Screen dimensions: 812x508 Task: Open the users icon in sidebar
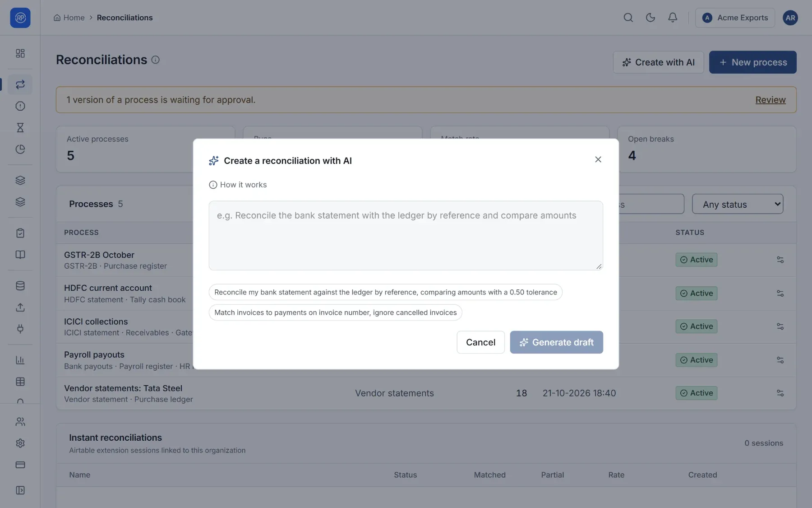pos(20,422)
